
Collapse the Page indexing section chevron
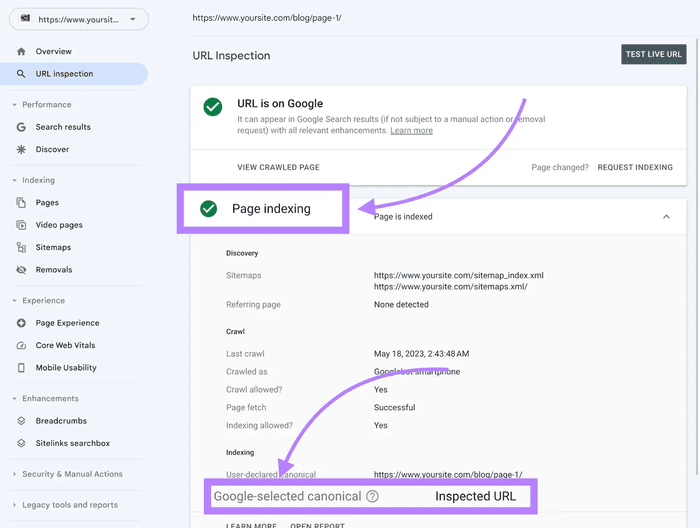tap(666, 216)
